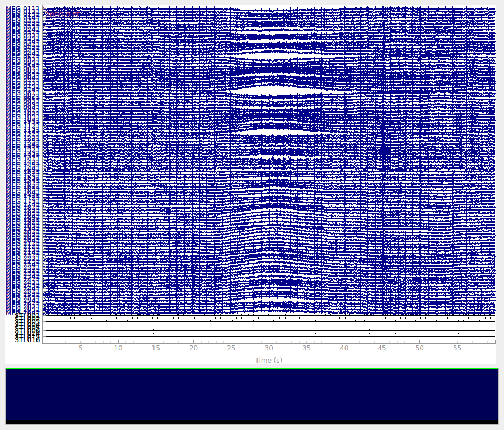Click the 50 second tick label
Viewport: 504px width, 430px height.
(x=419, y=348)
